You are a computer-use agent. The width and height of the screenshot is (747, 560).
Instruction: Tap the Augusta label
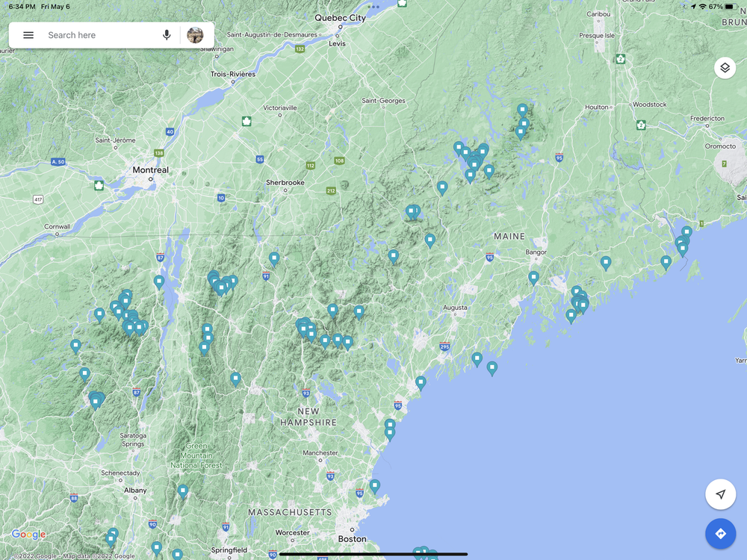click(x=455, y=308)
